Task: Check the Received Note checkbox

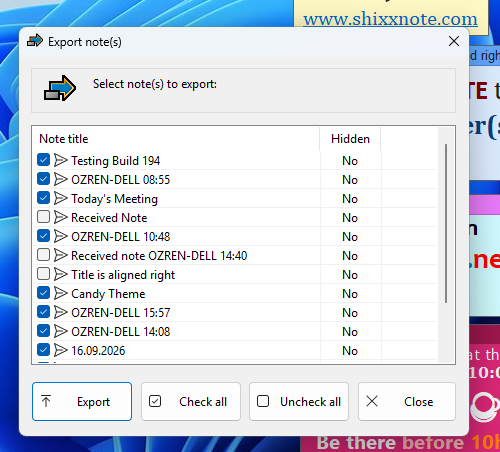Action: pyautogui.click(x=43, y=217)
